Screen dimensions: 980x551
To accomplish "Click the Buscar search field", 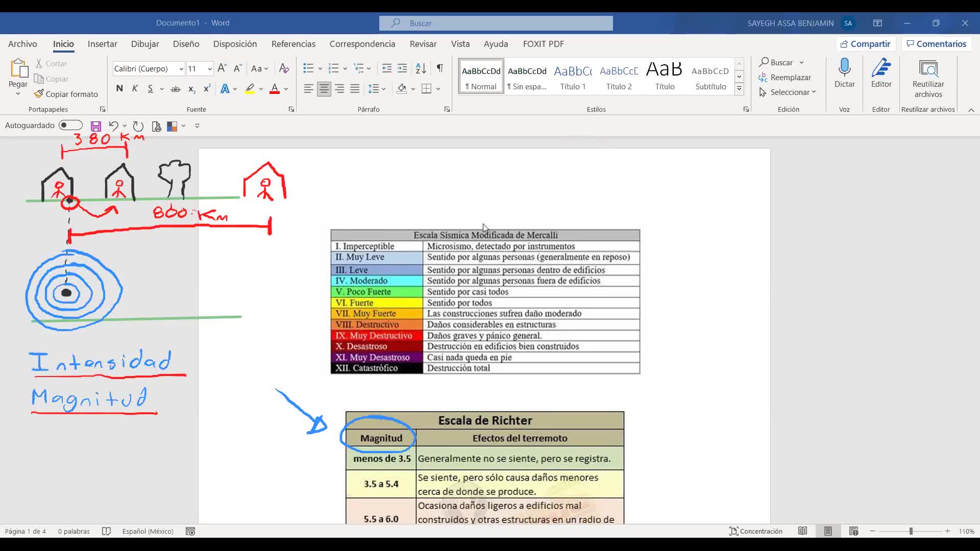I will point(496,23).
